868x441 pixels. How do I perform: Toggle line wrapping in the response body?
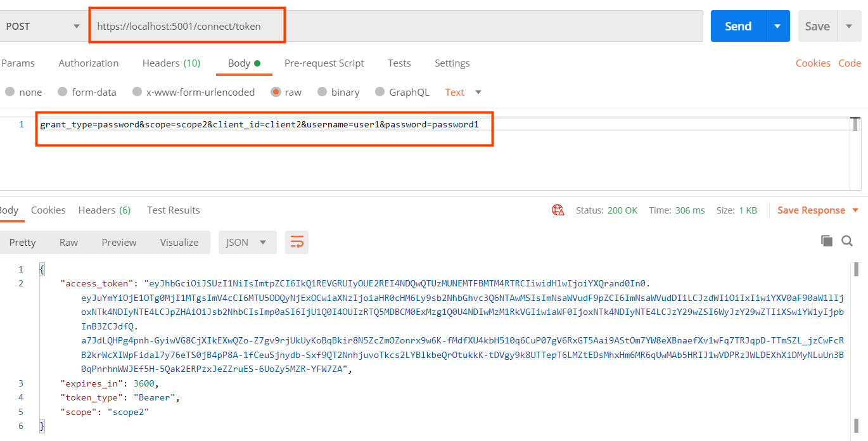(297, 241)
